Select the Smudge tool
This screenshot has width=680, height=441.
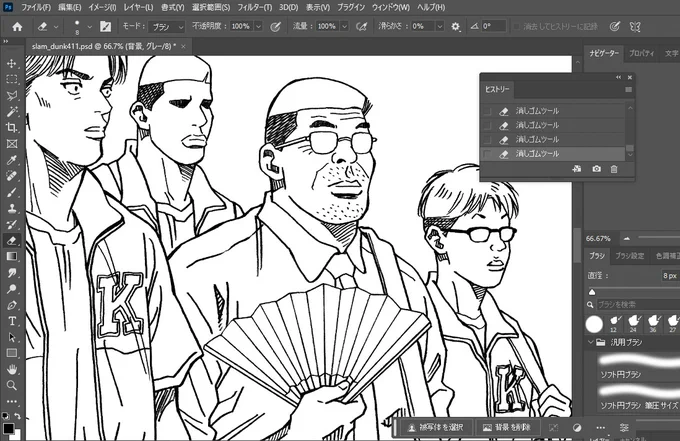click(x=12, y=273)
